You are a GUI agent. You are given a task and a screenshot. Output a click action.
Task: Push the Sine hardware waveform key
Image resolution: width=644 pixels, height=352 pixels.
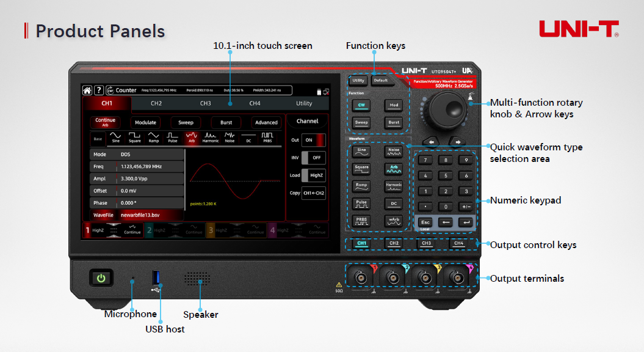click(x=361, y=152)
